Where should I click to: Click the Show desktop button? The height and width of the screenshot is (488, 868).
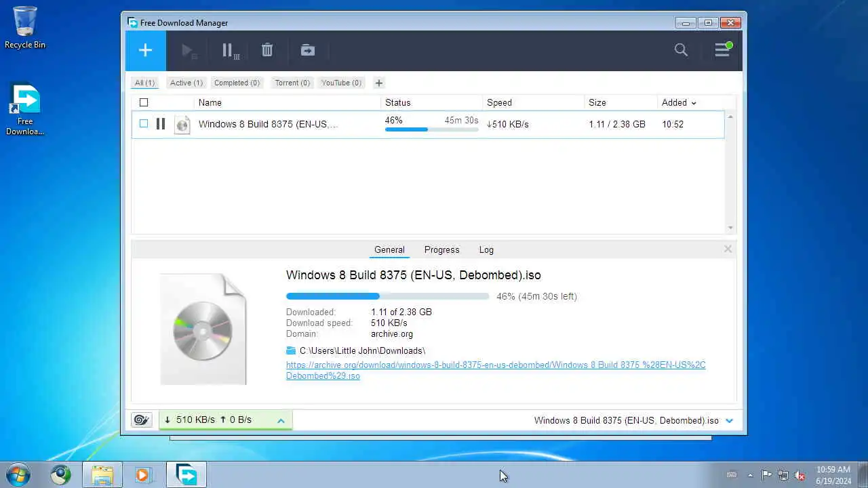point(863,475)
